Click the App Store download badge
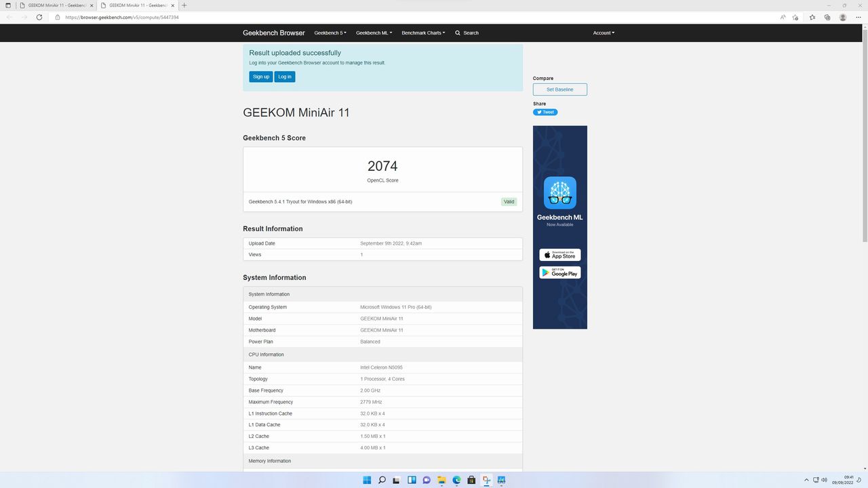Screen dimensions: 868x488 (x=560, y=255)
